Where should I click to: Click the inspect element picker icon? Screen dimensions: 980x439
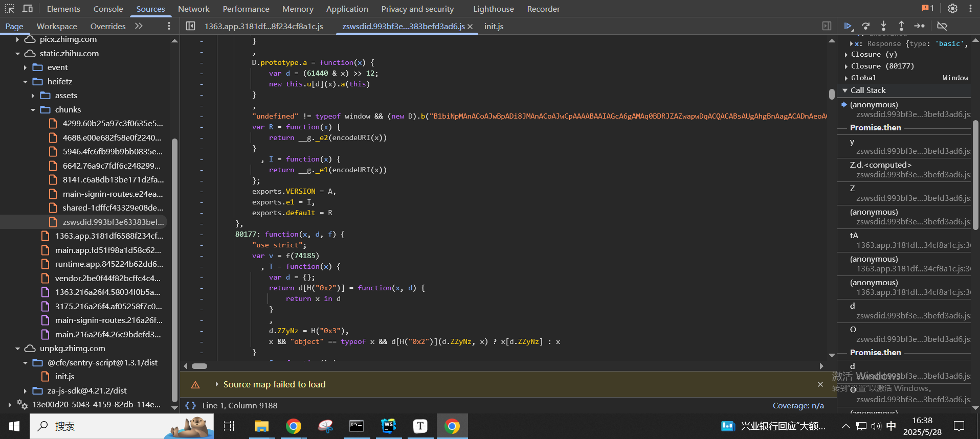coord(10,9)
